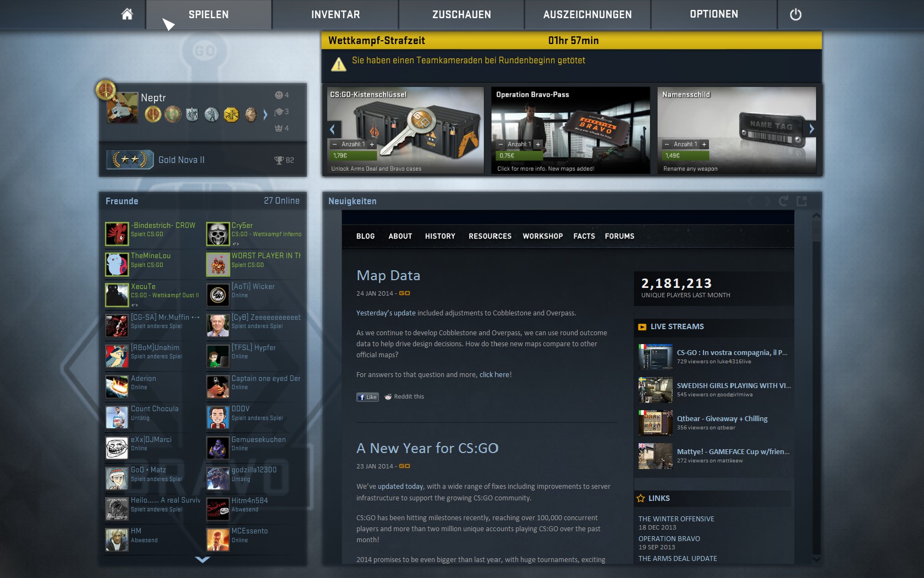Select the silver shield team medal
924x578 pixels.
coord(192,114)
